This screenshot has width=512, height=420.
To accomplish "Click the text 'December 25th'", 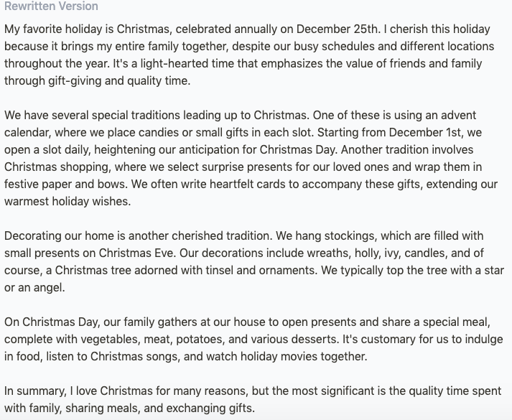I will pyautogui.click(x=337, y=29).
